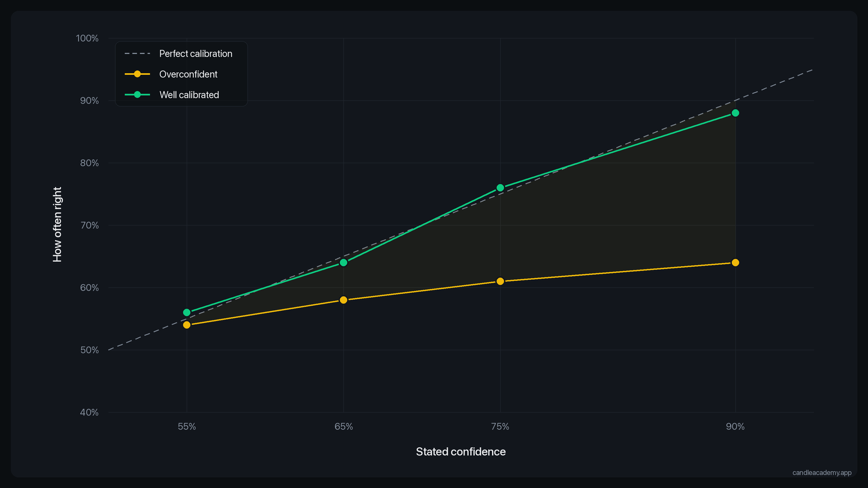This screenshot has width=868, height=488.
Task: Select the yellow data point at 65% confidence
Action: click(343, 300)
